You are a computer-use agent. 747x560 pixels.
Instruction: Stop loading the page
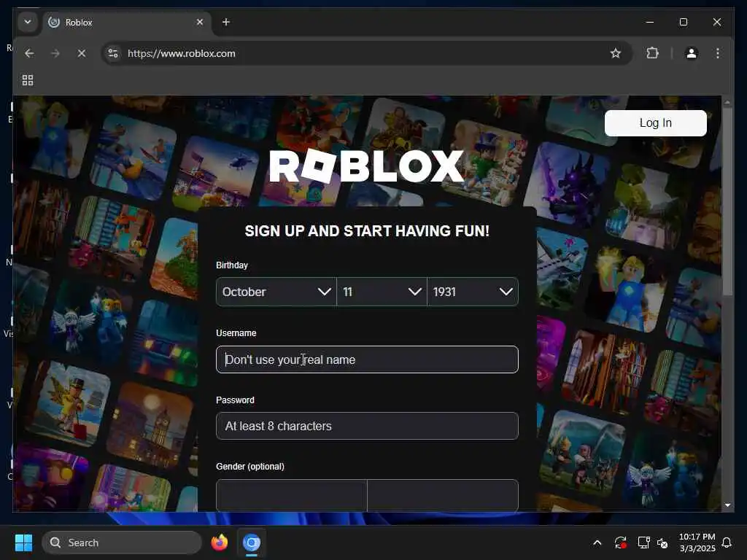pyautogui.click(x=82, y=53)
